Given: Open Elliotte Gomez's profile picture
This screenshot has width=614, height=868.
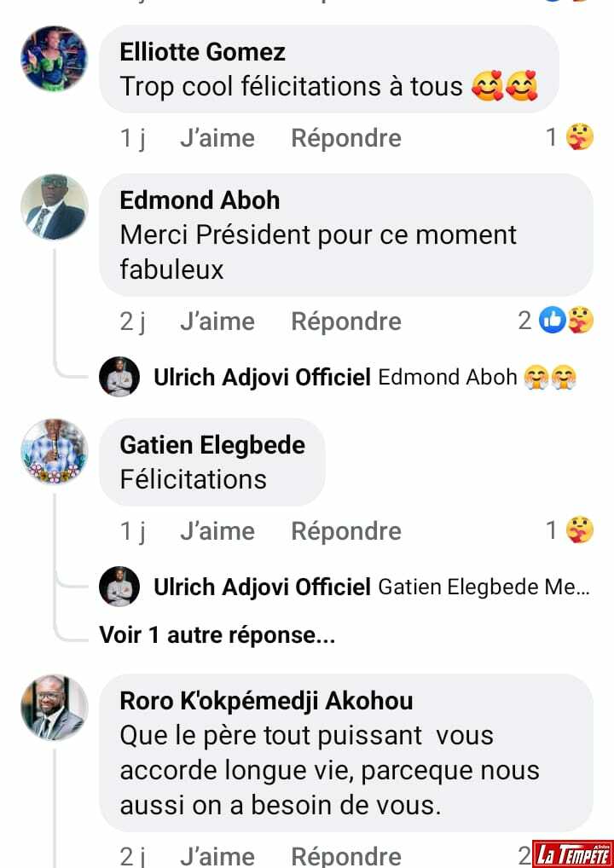Looking at the screenshot, I should (x=54, y=58).
